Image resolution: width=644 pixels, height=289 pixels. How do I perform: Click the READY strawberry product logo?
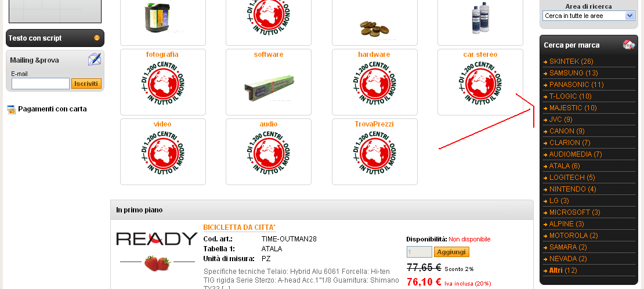pyautogui.click(x=157, y=252)
